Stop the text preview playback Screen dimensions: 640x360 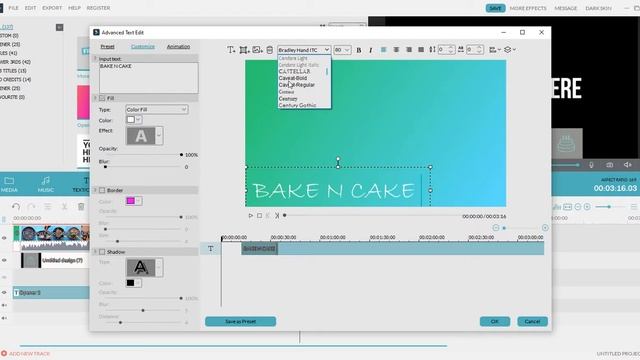point(260,216)
